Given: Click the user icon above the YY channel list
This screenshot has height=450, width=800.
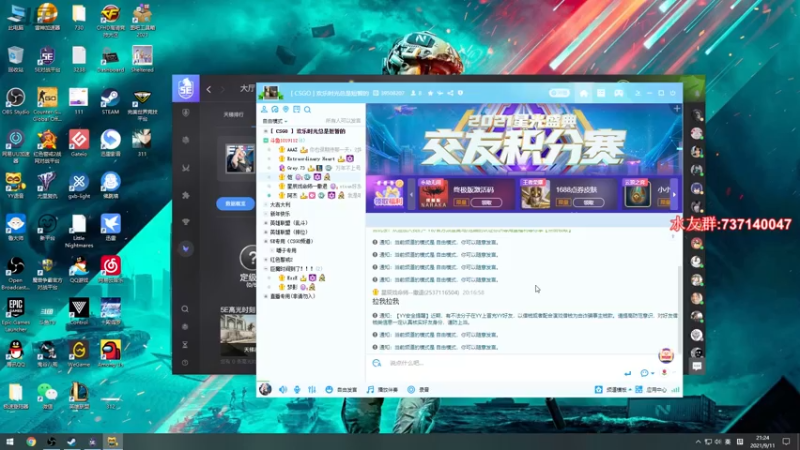Looking at the screenshot, I should [x=264, y=109].
